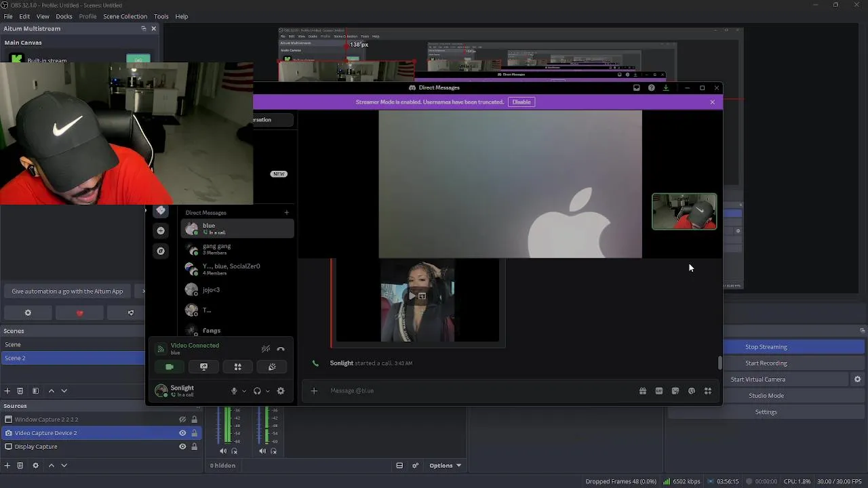Enable Studio Mode
This screenshot has height=488, width=868.
[766, 396]
